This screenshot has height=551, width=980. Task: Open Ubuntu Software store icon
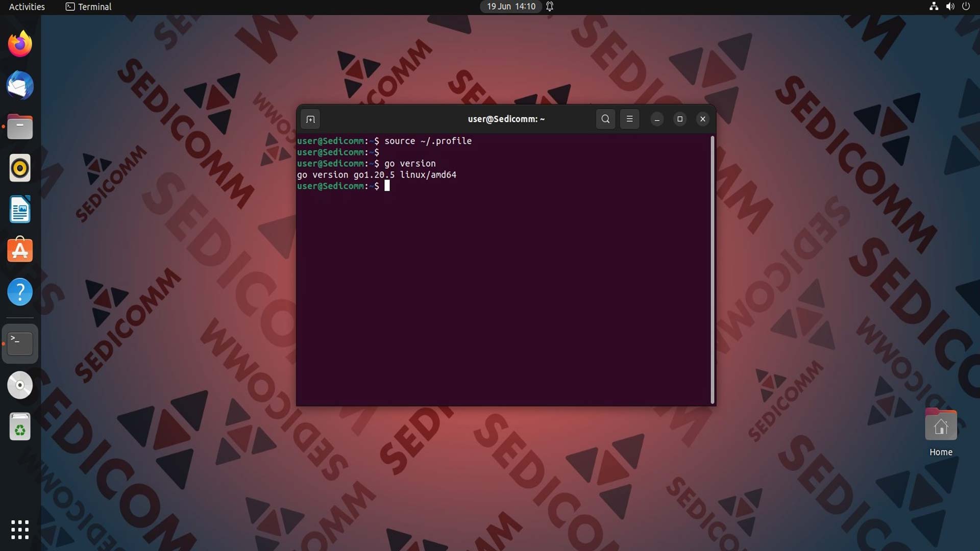pyautogui.click(x=20, y=251)
